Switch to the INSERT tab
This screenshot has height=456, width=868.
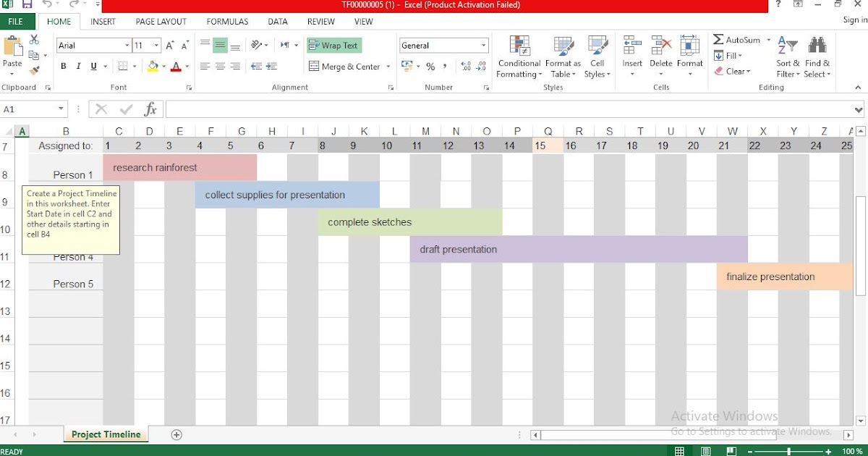pos(103,22)
